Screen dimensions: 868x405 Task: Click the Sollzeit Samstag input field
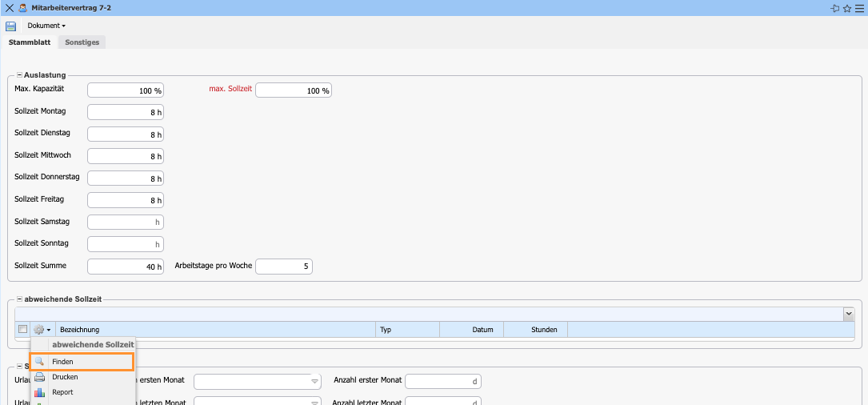[125, 222]
